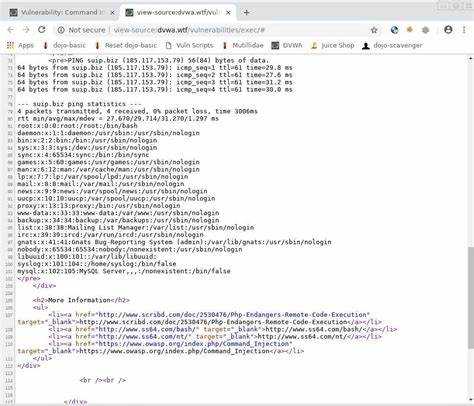Open the Chrome three-dot menu
Viewport: 474px width, 406px height.
tap(464, 30)
